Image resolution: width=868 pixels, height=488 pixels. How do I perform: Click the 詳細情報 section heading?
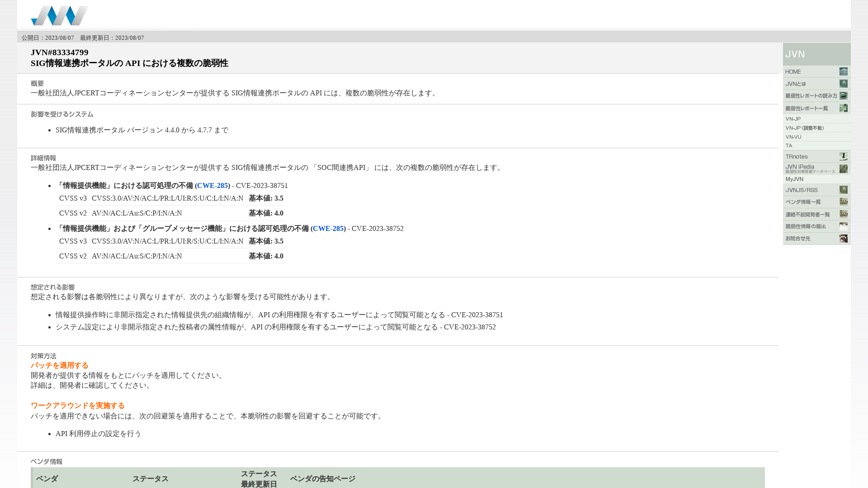pos(43,158)
